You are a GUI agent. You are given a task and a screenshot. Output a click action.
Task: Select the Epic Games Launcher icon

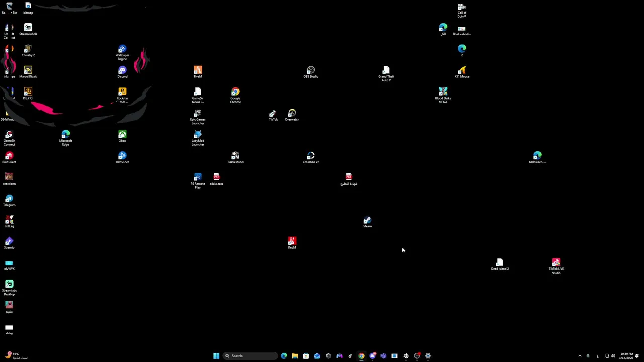click(x=198, y=117)
